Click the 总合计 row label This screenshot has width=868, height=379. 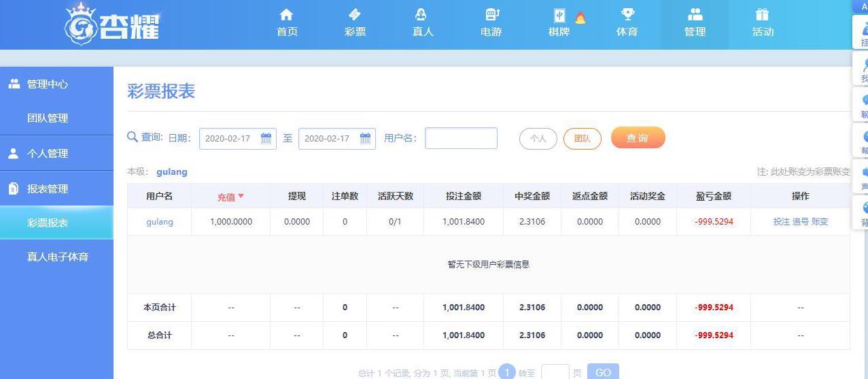tap(160, 335)
